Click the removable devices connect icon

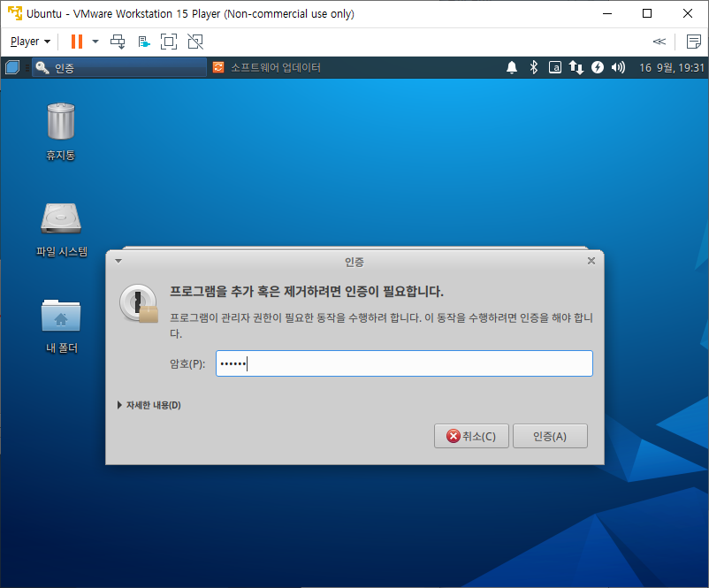144,42
